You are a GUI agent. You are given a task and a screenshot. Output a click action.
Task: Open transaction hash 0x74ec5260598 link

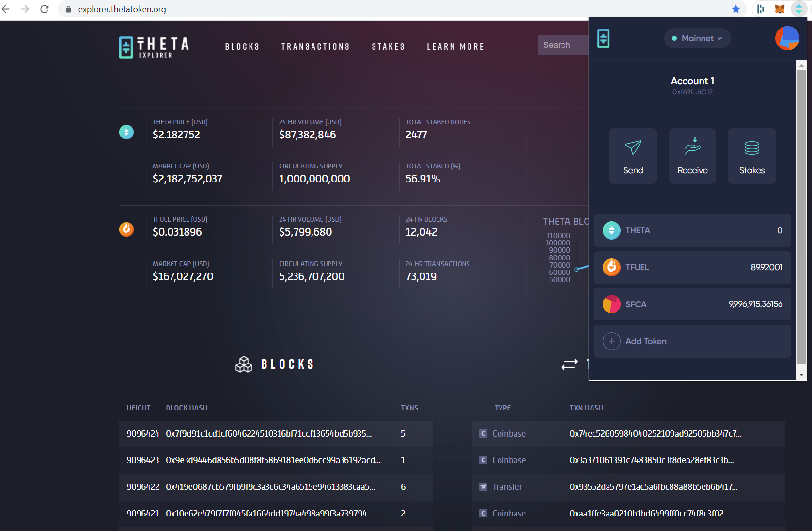click(656, 433)
